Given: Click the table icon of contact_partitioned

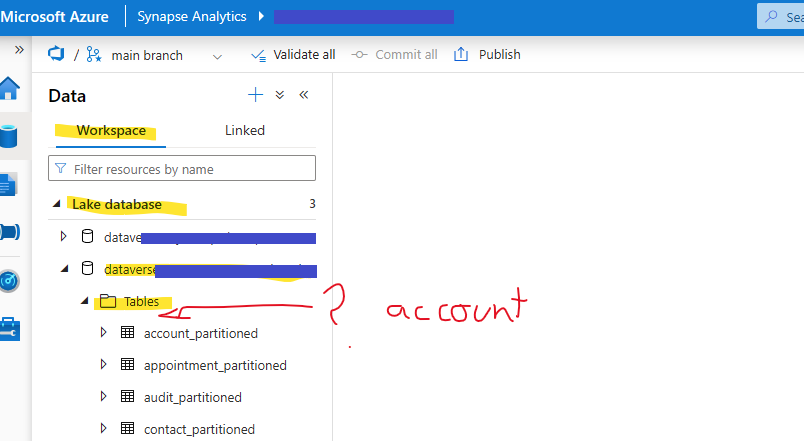Looking at the screenshot, I should tap(127, 428).
